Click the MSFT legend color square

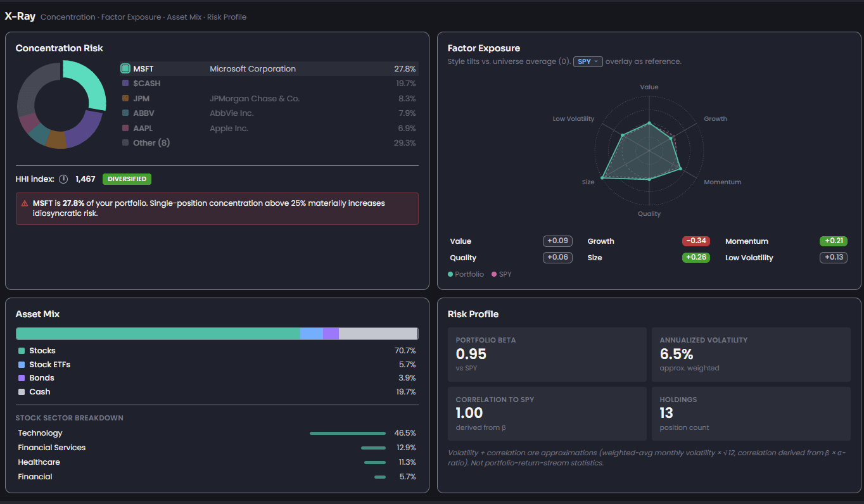pyautogui.click(x=125, y=68)
